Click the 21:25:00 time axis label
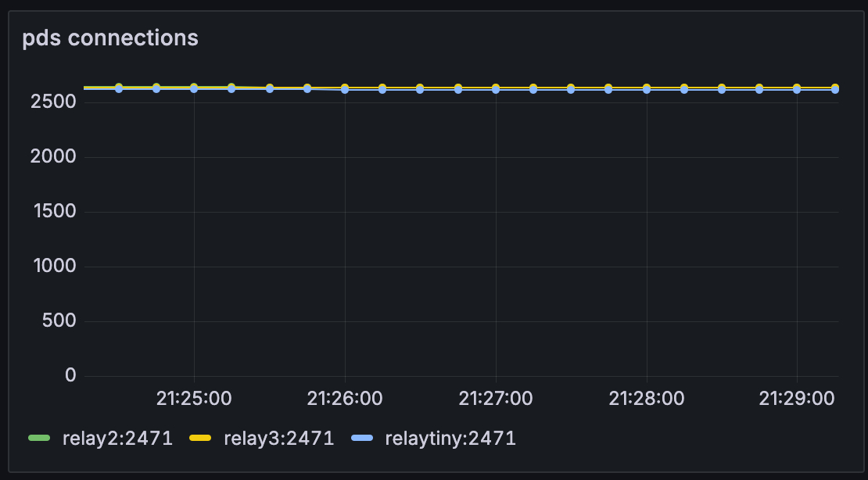The width and height of the screenshot is (868, 480). pyautogui.click(x=194, y=399)
